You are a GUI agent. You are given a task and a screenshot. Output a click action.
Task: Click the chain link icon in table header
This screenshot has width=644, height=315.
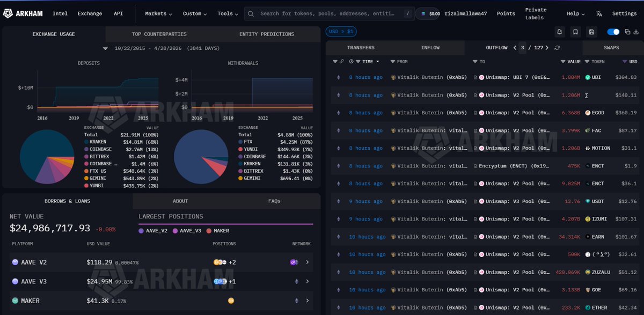(x=342, y=62)
